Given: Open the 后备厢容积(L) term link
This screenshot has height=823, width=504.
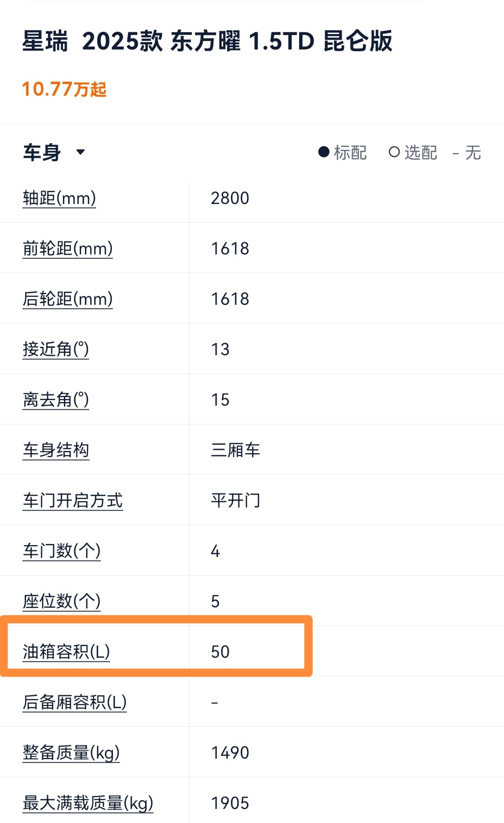Looking at the screenshot, I should tap(75, 702).
